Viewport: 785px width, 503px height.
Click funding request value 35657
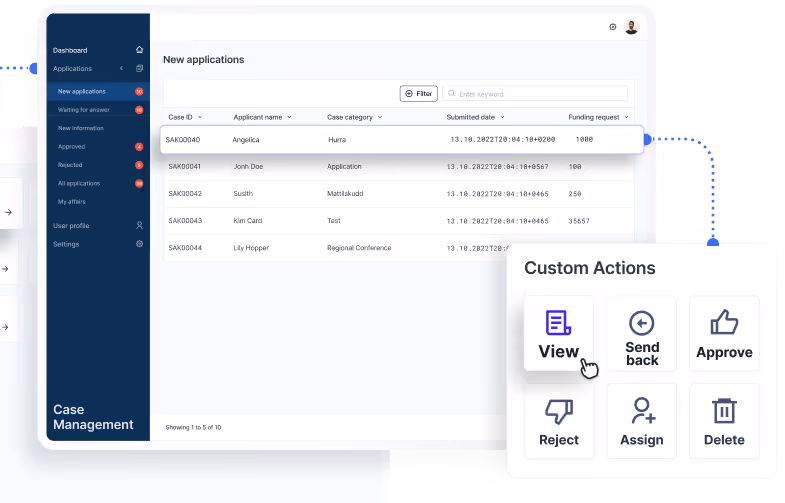click(579, 221)
